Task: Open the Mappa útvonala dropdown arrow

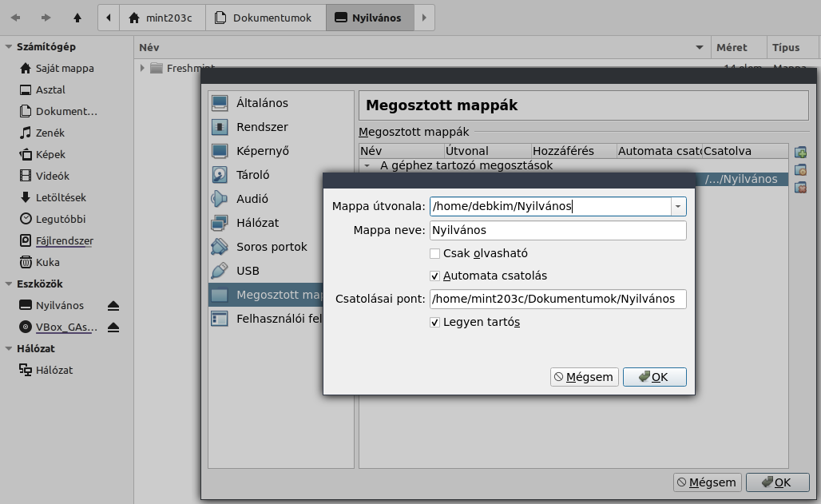Action: (678, 206)
